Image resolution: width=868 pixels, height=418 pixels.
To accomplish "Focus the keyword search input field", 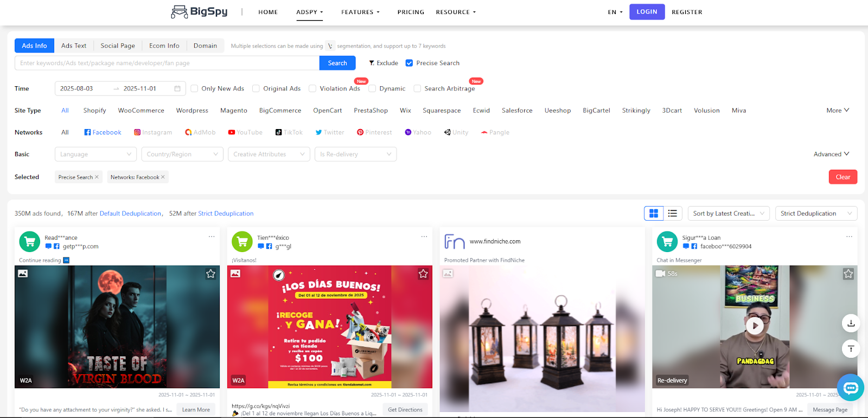I will [167, 63].
